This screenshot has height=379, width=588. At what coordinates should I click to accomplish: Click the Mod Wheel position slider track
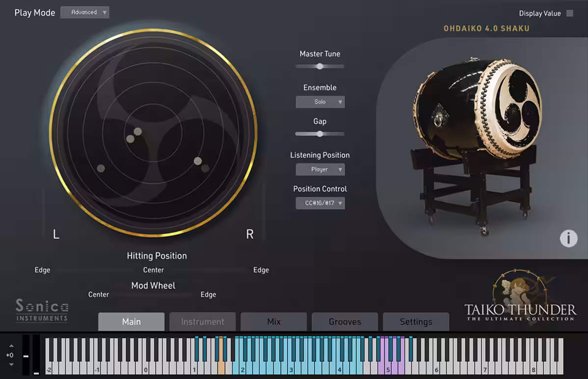(x=153, y=295)
